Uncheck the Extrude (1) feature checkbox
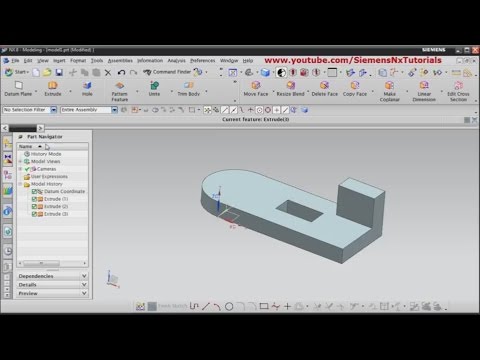Screen dimensions: 480x360 (x=34, y=199)
